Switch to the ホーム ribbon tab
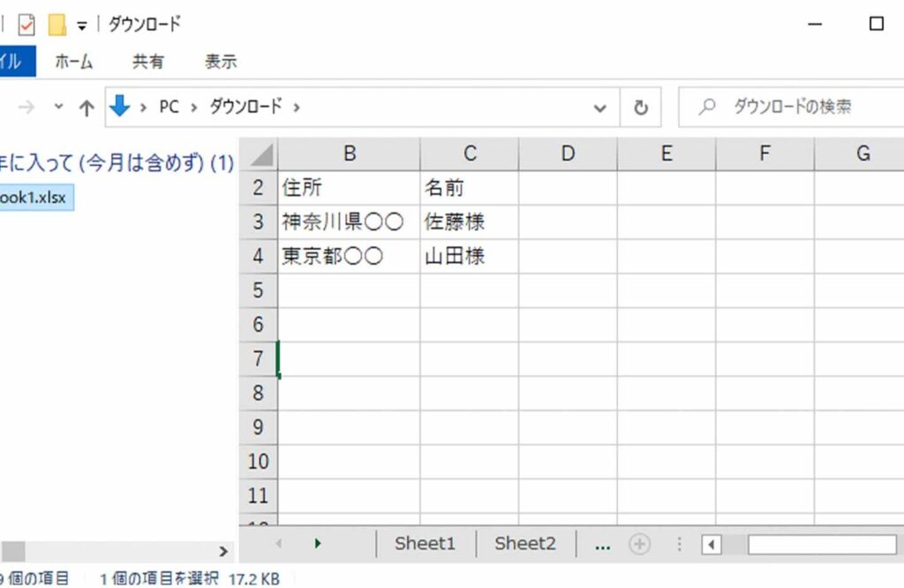Image resolution: width=904 pixels, height=588 pixels. pyautogui.click(x=74, y=62)
